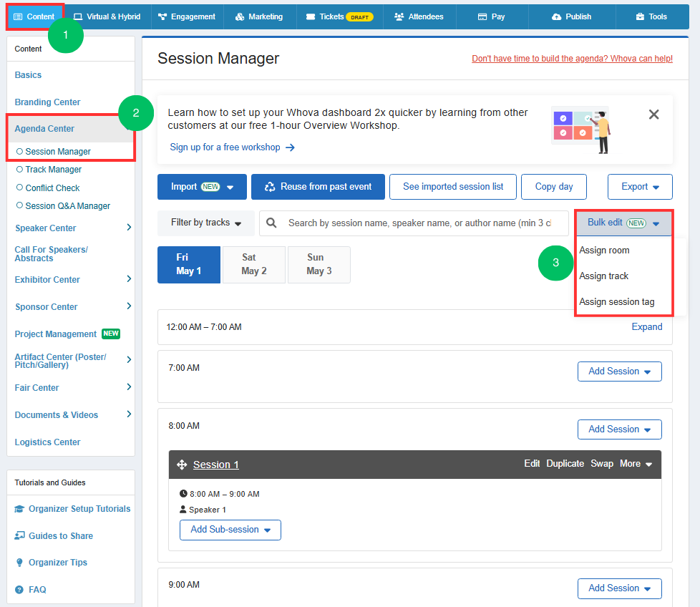Choose Assign track from Bulk edit menu

coord(603,276)
